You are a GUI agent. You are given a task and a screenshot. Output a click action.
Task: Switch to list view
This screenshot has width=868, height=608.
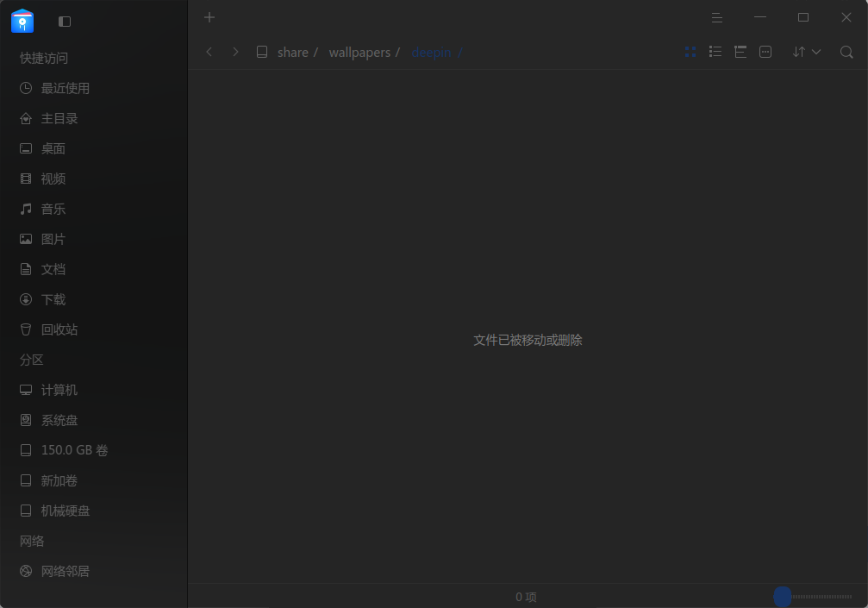pos(715,52)
